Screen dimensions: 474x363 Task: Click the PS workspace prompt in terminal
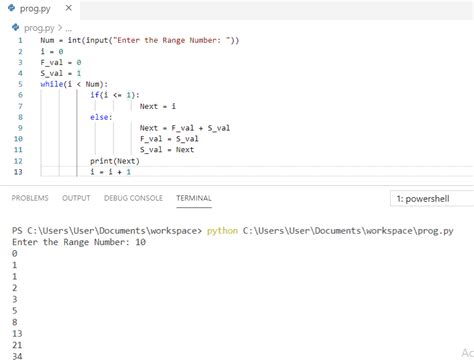pos(107,231)
